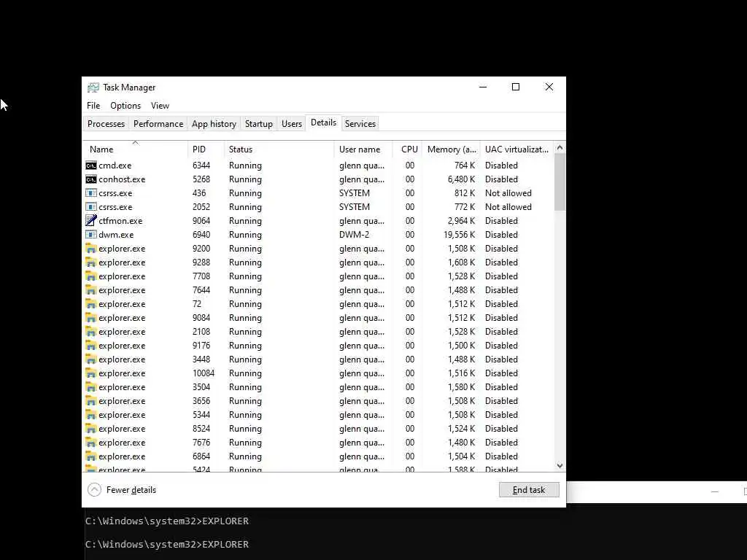747x560 pixels.
Task: Click explorer.exe icon for PID 7676
Action: pos(90,442)
